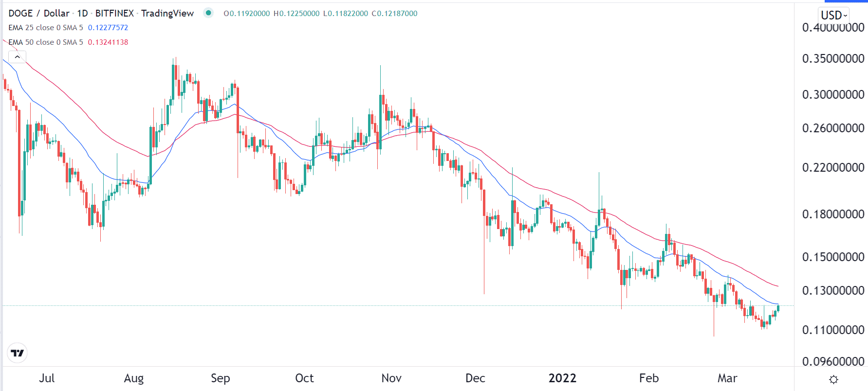Image resolution: width=868 pixels, height=391 pixels.
Task: Click the Feb time axis label
Action: [x=649, y=378]
